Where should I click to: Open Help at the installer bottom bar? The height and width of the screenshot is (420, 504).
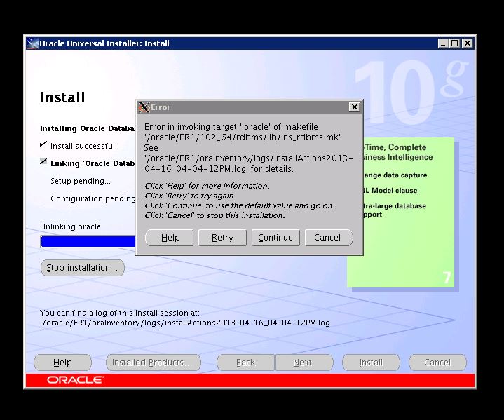pyautogui.click(x=62, y=363)
